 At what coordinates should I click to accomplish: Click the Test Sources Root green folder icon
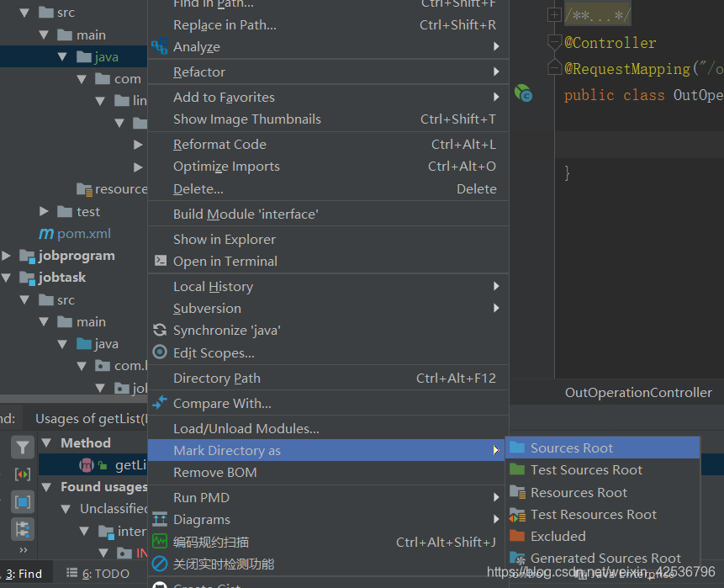517,469
